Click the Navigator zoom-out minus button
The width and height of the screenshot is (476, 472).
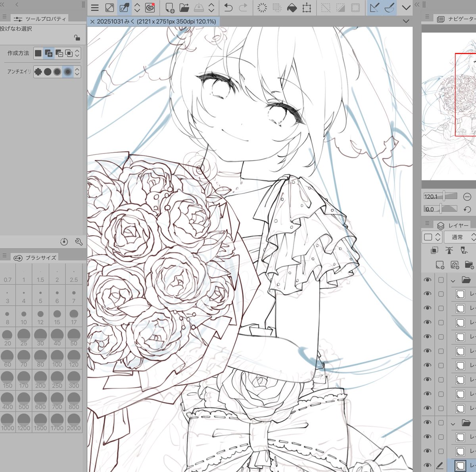[467, 196]
